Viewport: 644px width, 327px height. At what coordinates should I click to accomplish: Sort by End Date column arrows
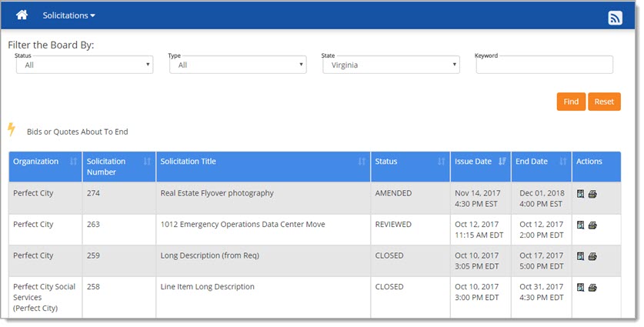click(x=563, y=161)
